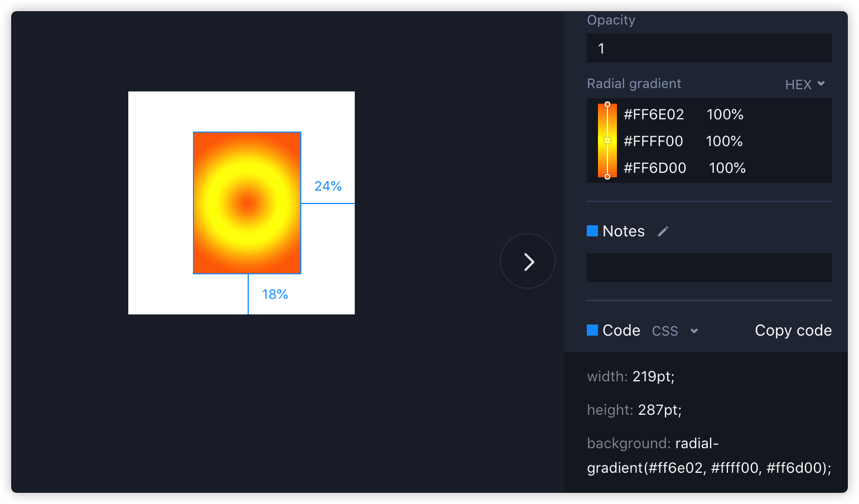Click the blue square beside Code
This screenshot has width=859, height=504.
(592, 330)
